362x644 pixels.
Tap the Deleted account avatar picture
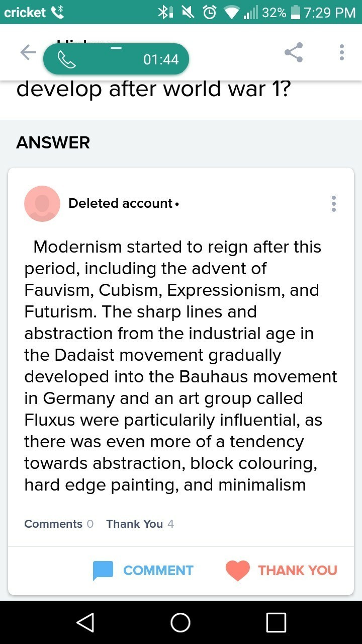pos(42,204)
